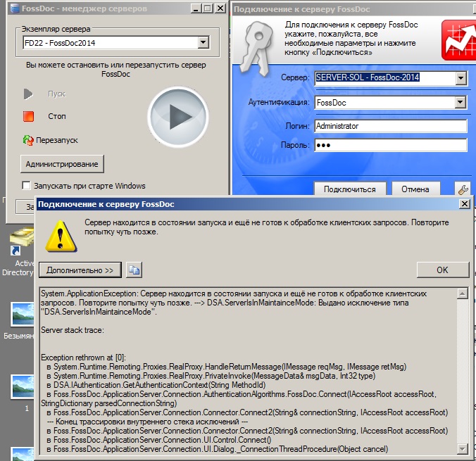Click the Конец трассировки внутреннего стека line
The height and width of the screenshot is (461, 476).
click(147, 422)
